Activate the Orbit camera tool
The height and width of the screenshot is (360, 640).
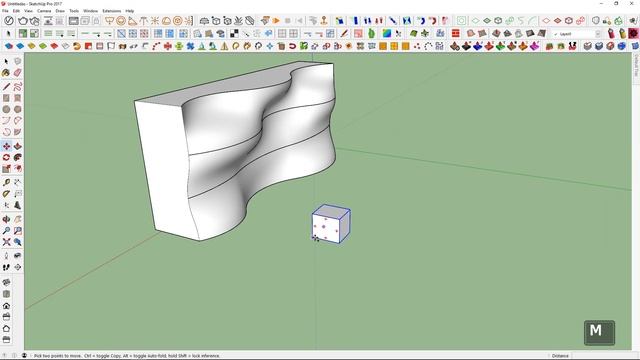click(x=6, y=220)
